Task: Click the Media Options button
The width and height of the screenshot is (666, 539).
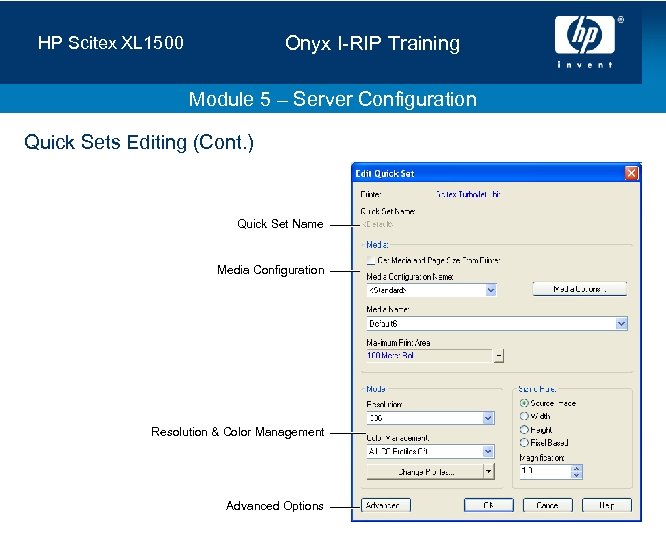Action: pyautogui.click(x=579, y=289)
